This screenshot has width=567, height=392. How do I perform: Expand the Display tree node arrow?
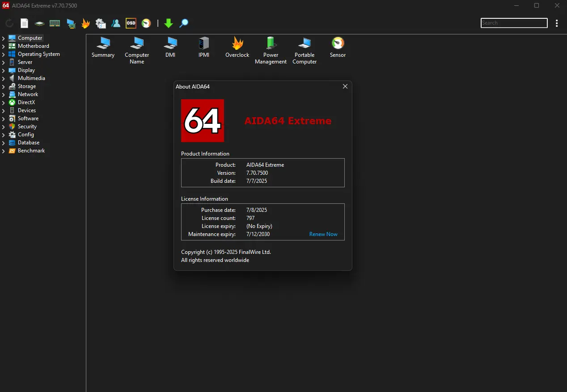[x=4, y=70]
